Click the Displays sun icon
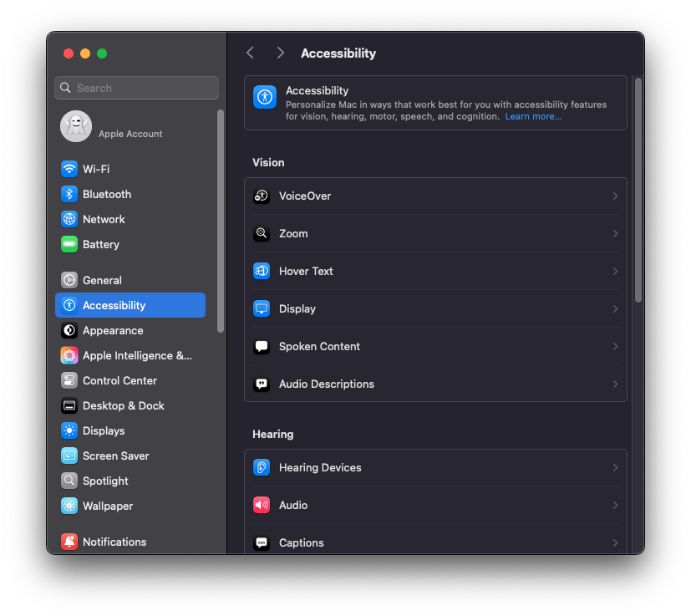This screenshot has width=691, height=616. pyautogui.click(x=69, y=430)
